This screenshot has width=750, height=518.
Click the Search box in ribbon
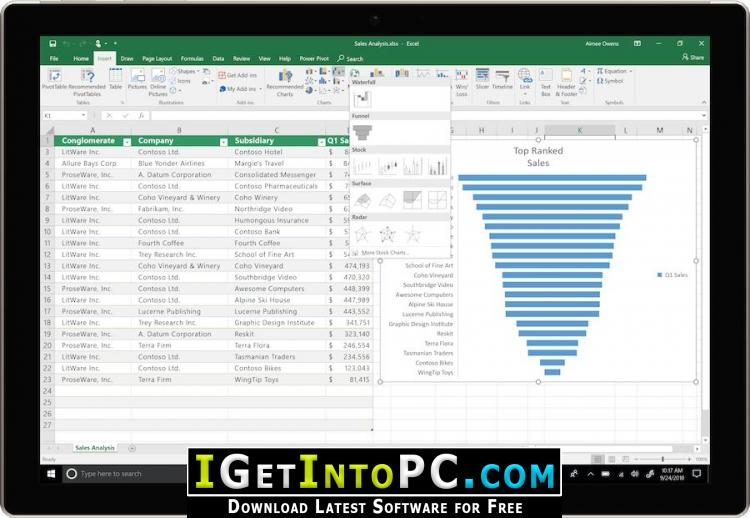coord(350,58)
